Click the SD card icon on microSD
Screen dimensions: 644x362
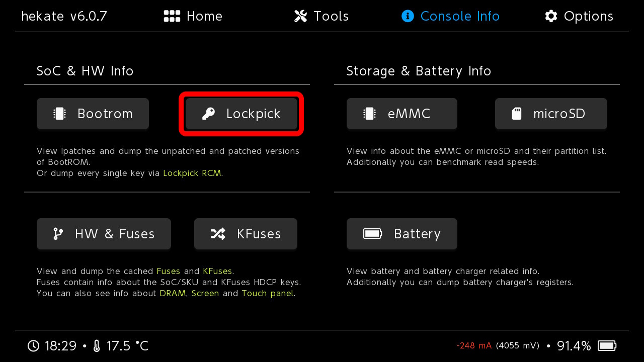[x=517, y=114]
